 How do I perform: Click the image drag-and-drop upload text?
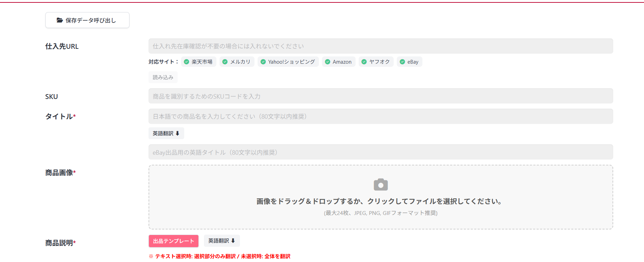380,201
